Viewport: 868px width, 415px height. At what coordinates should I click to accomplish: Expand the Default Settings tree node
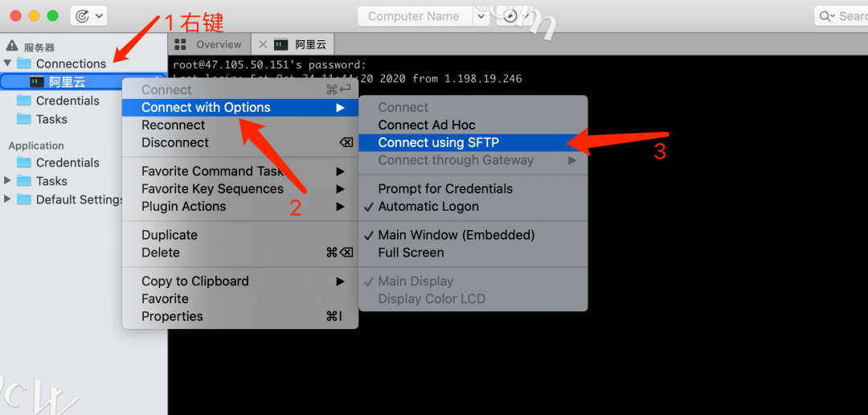pos(7,199)
